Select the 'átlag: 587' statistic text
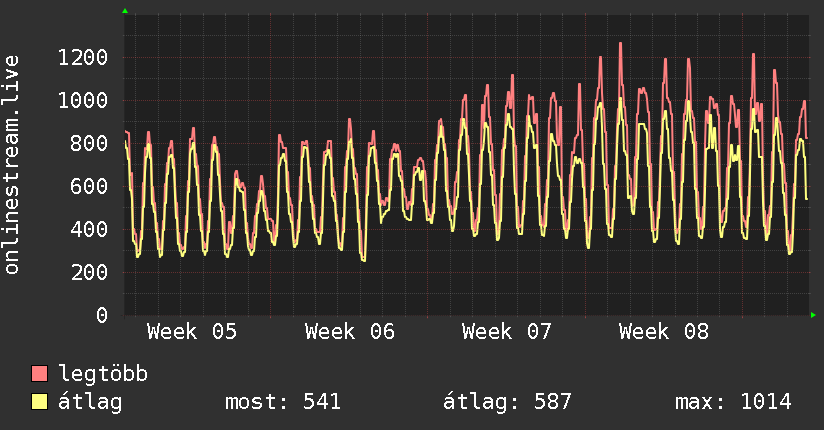The width and height of the screenshot is (824, 430). tap(507, 402)
